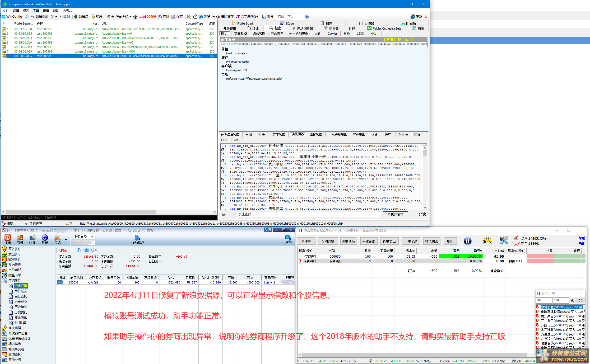Switch to the 十六进制视图 request tab
The image size is (590, 364).
[299, 34]
